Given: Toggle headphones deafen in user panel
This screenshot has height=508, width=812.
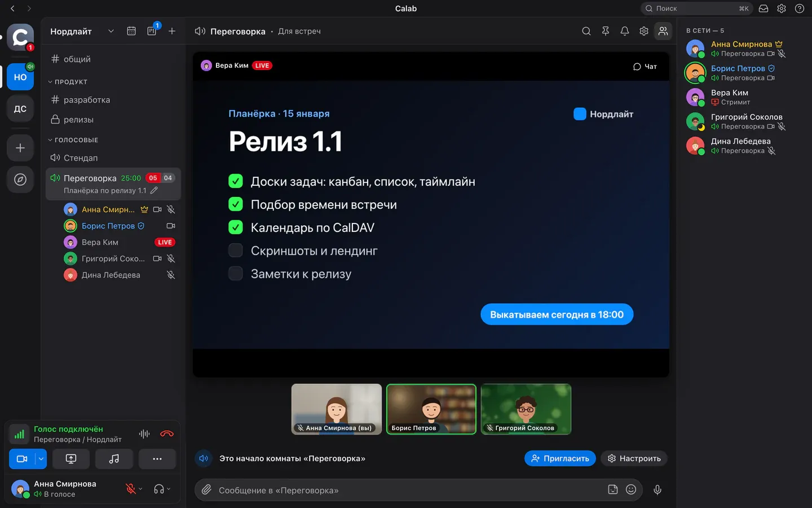Looking at the screenshot, I should point(159,489).
